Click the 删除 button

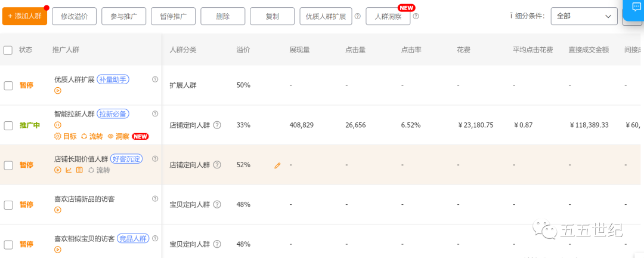pos(222,17)
